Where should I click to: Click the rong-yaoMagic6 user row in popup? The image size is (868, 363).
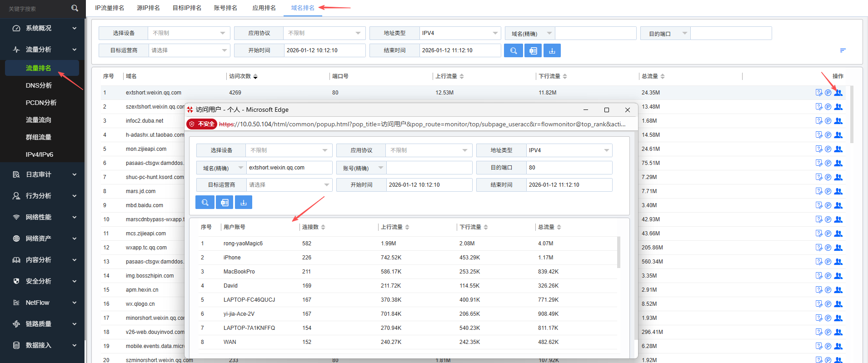coord(243,244)
